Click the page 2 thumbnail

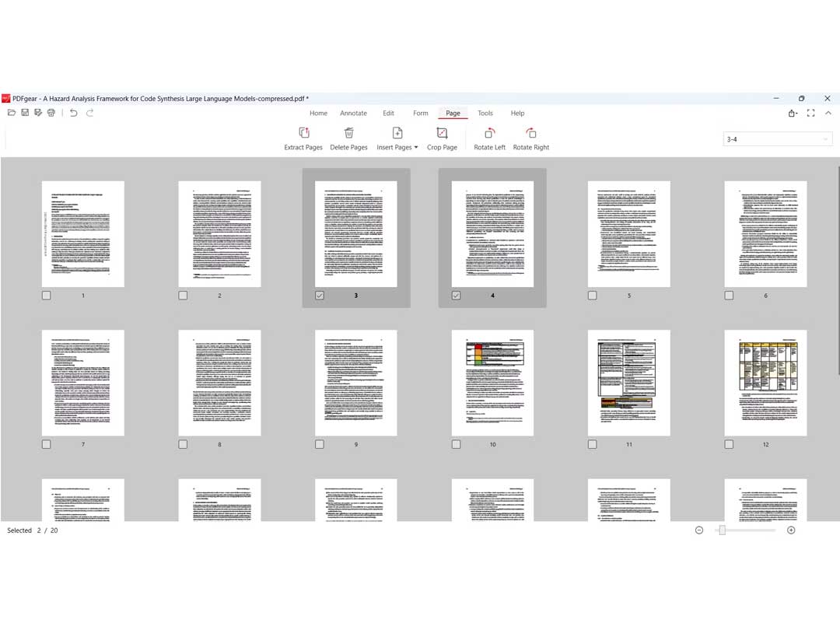tap(219, 233)
